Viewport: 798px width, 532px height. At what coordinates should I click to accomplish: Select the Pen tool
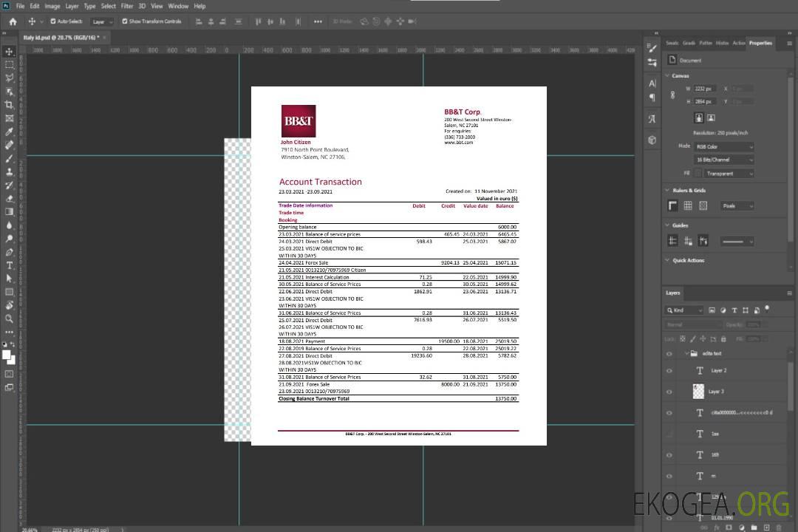tap(9, 252)
